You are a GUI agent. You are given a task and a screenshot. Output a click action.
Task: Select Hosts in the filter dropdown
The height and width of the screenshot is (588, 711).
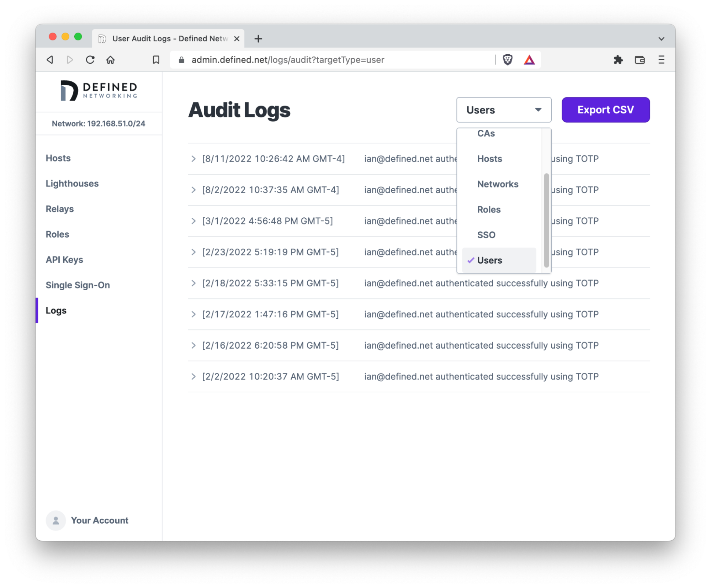489,159
